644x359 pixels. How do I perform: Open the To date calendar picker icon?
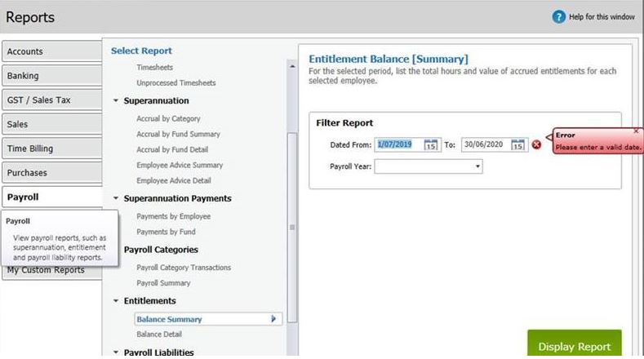(x=518, y=145)
